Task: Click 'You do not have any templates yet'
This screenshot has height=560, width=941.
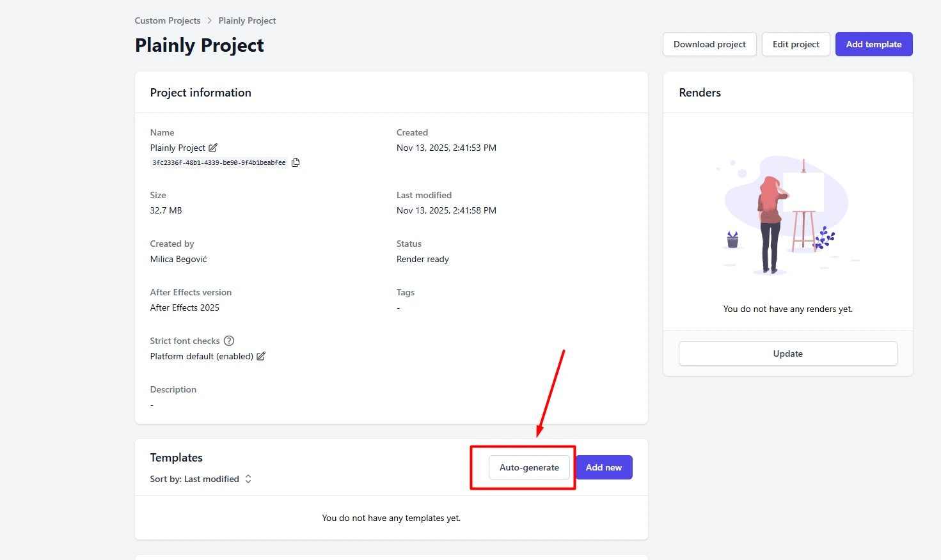Action: (391, 518)
